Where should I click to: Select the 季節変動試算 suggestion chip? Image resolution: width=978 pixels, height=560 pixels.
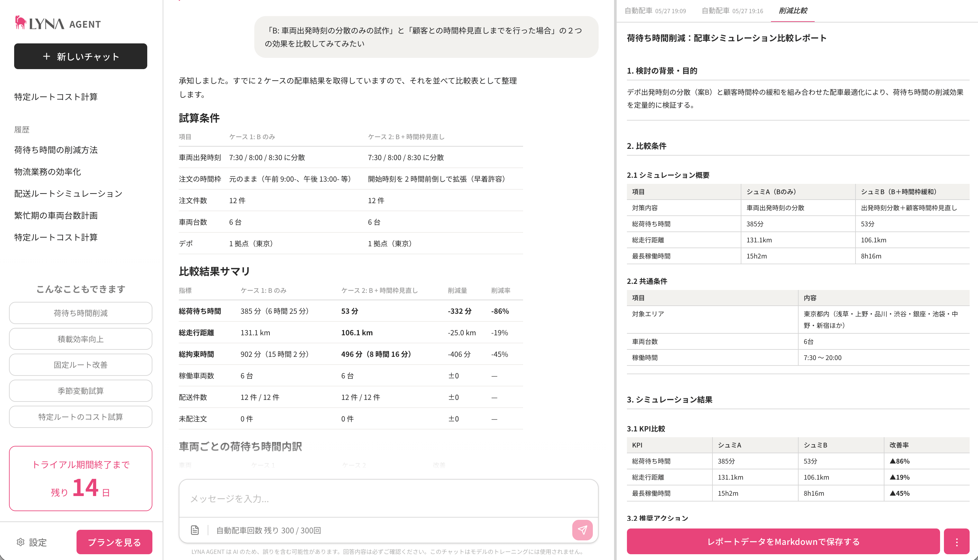pyautogui.click(x=81, y=391)
